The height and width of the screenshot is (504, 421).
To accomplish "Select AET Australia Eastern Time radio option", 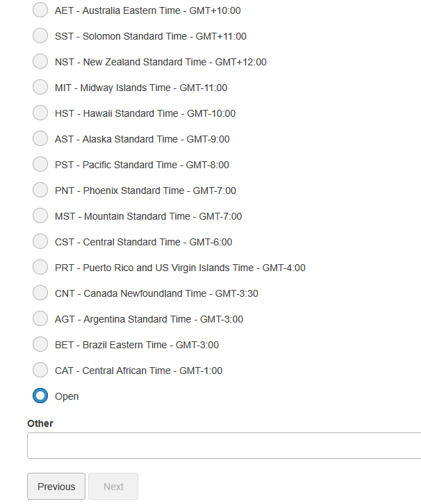I will [40, 10].
